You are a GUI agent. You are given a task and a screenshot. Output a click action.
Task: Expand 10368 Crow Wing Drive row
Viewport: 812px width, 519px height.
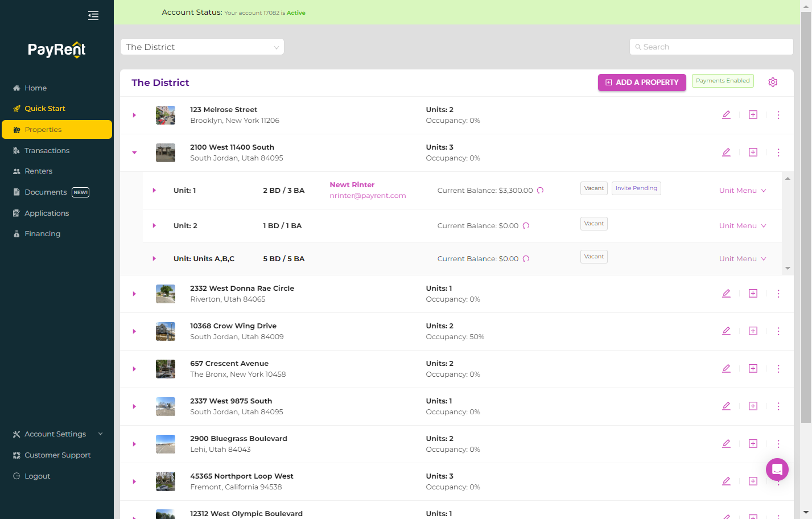coord(134,331)
